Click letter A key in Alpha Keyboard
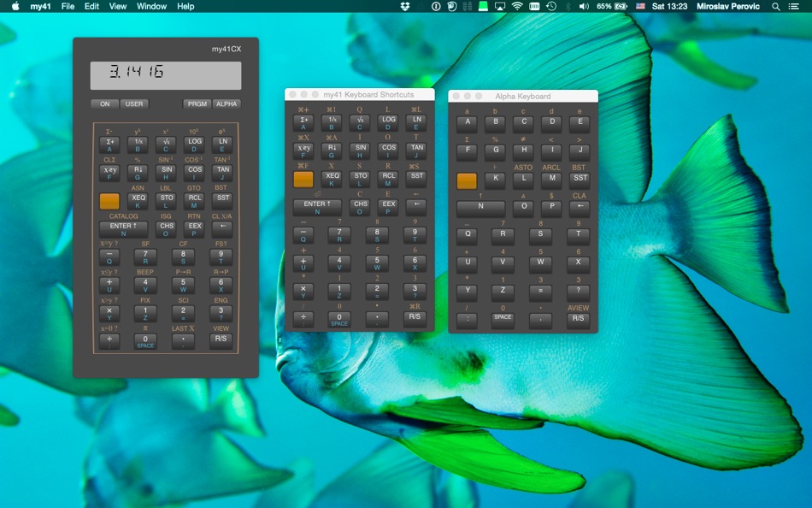The width and height of the screenshot is (812, 508). tap(467, 124)
